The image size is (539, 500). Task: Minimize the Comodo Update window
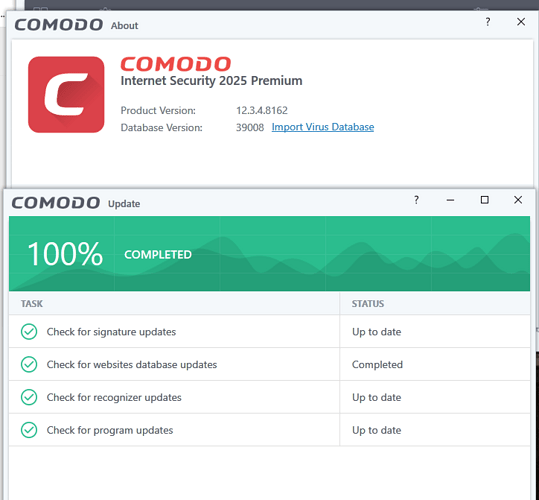[450, 200]
